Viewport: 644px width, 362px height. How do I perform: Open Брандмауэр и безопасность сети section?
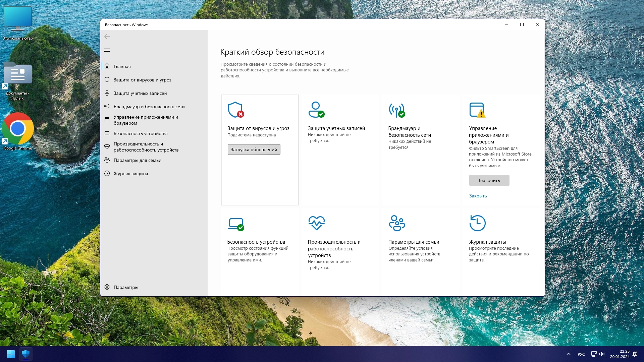pos(149,107)
